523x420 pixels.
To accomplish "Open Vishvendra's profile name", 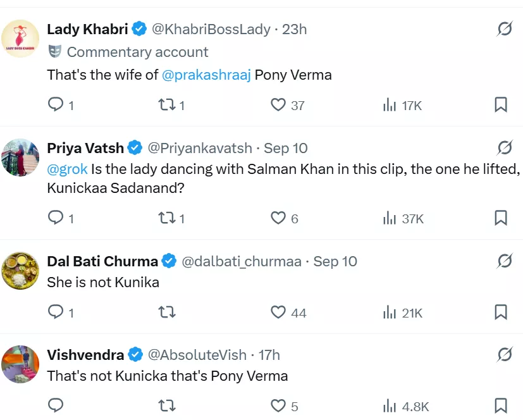I will [85, 355].
